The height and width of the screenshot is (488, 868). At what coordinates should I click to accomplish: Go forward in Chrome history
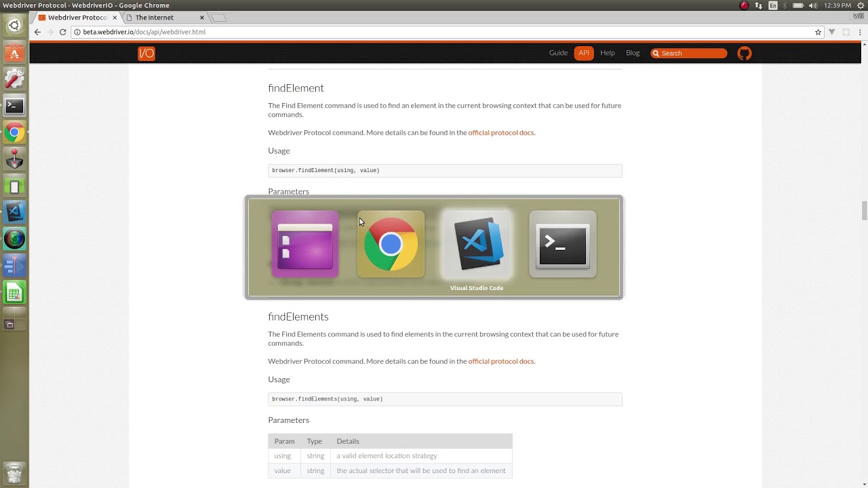[50, 32]
